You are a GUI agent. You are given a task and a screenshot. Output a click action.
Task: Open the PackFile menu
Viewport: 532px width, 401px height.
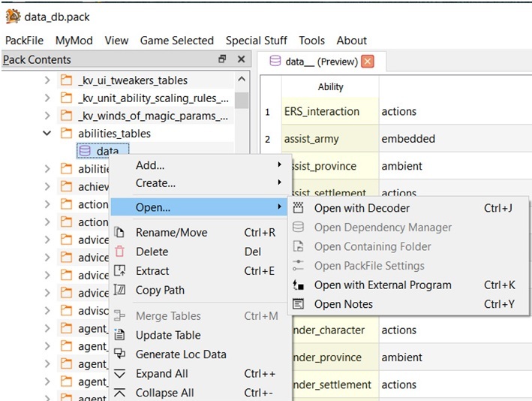point(24,41)
